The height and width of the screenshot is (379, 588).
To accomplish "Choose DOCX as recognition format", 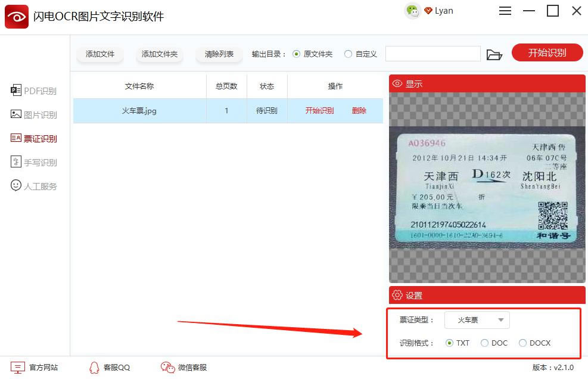I will click(522, 343).
